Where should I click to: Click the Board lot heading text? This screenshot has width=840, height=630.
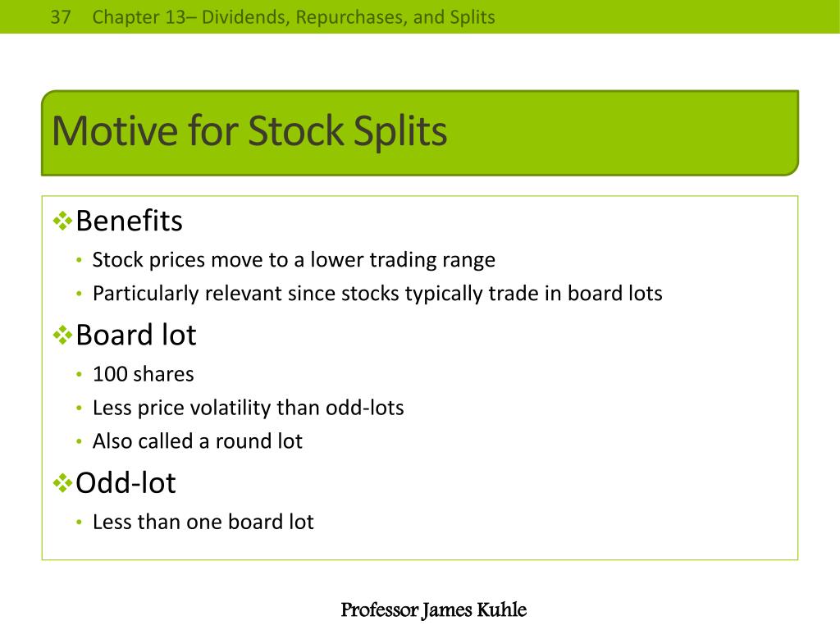(x=136, y=335)
